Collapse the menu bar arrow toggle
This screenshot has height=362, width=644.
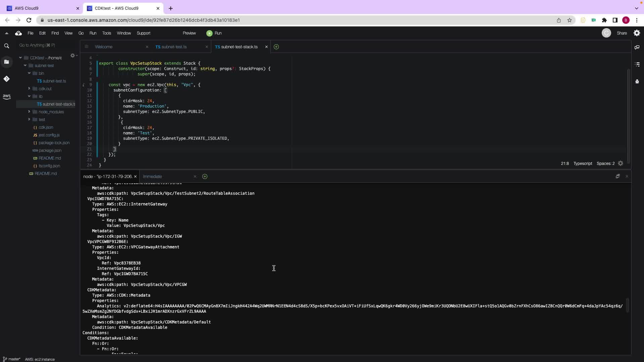6,33
